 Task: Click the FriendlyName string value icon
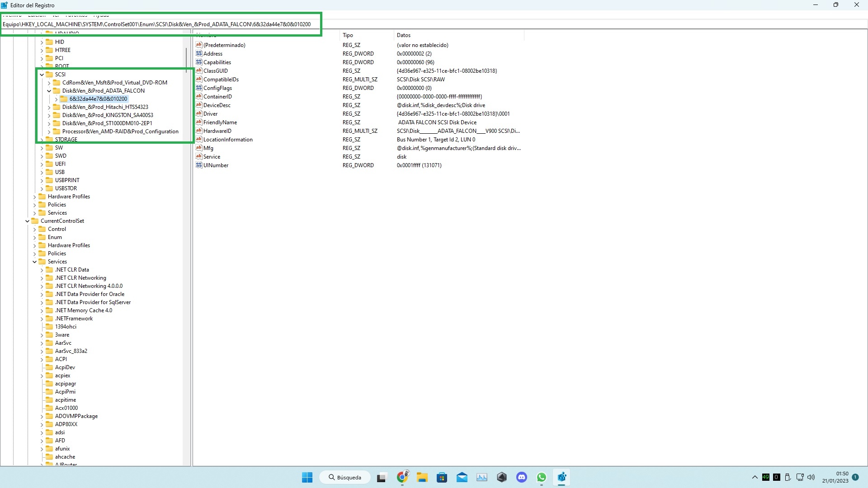[x=198, y=122]
